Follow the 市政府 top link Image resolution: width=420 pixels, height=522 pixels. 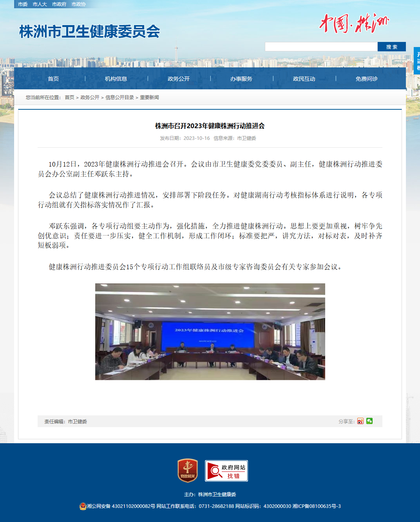[59, 4]
